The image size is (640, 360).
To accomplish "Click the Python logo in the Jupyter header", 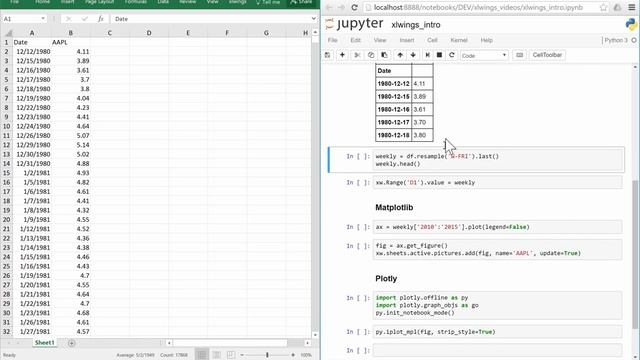I will [x=631, y=24].
